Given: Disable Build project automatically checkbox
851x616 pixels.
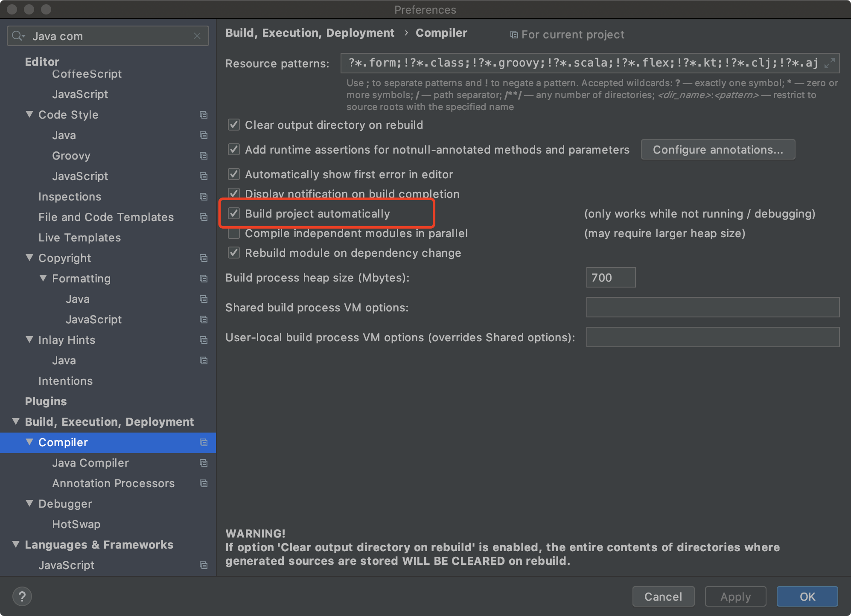Looking at the screenshot, I should click(x=234, y=213).
